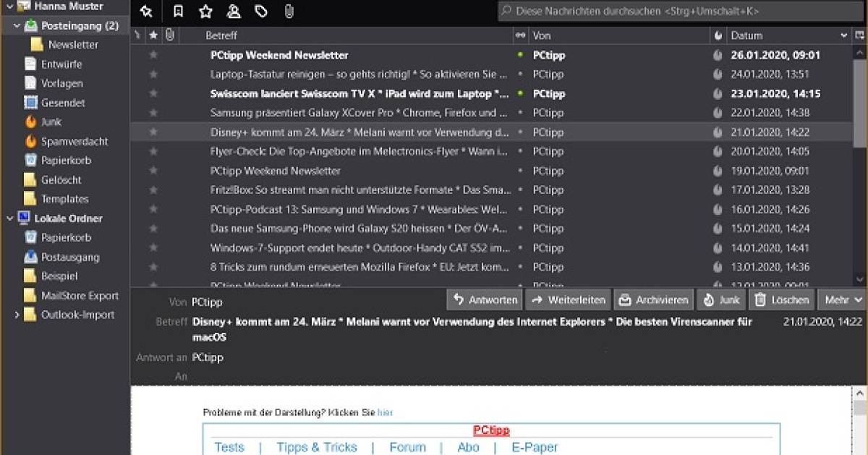This screenshot has height=455, width=868.
Task: Open the Postausgang outbox folder
Action: point(70,257)
